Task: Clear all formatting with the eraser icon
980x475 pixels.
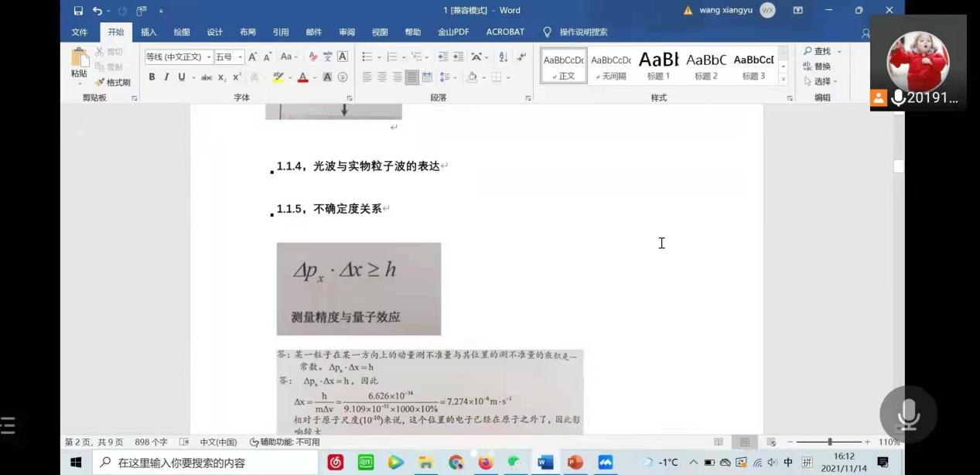Action: (x=313, y=56)
